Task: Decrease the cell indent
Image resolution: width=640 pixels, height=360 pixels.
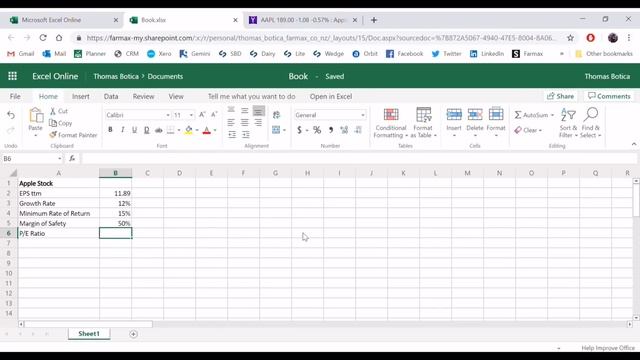Action: [x=232, y=135]
